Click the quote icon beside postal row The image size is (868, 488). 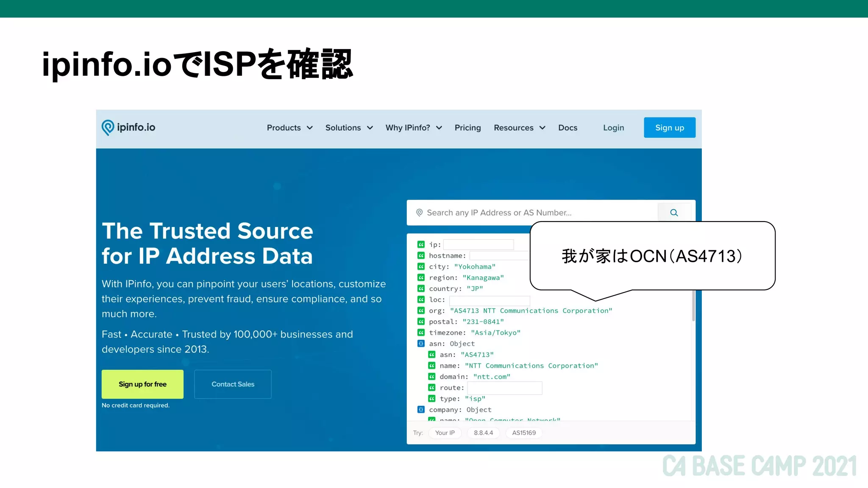(421, 322)
